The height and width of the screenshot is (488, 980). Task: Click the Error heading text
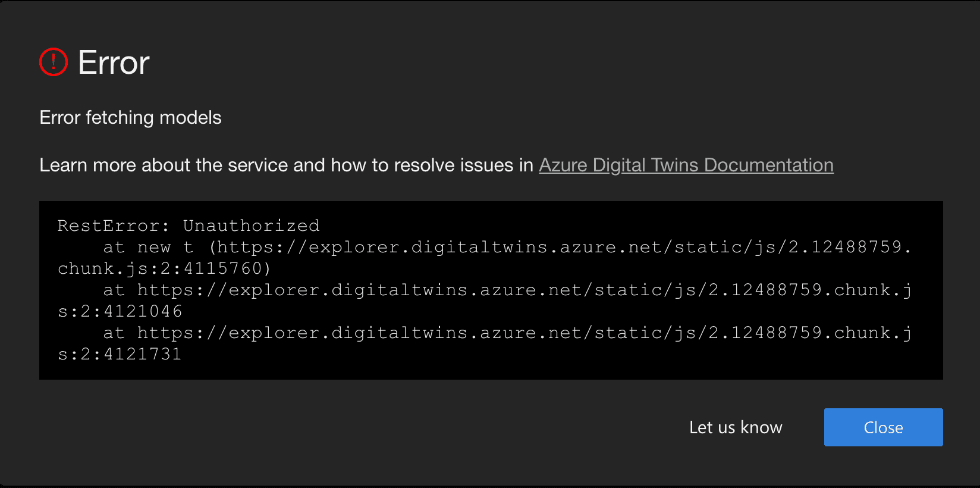coord(114,62)
